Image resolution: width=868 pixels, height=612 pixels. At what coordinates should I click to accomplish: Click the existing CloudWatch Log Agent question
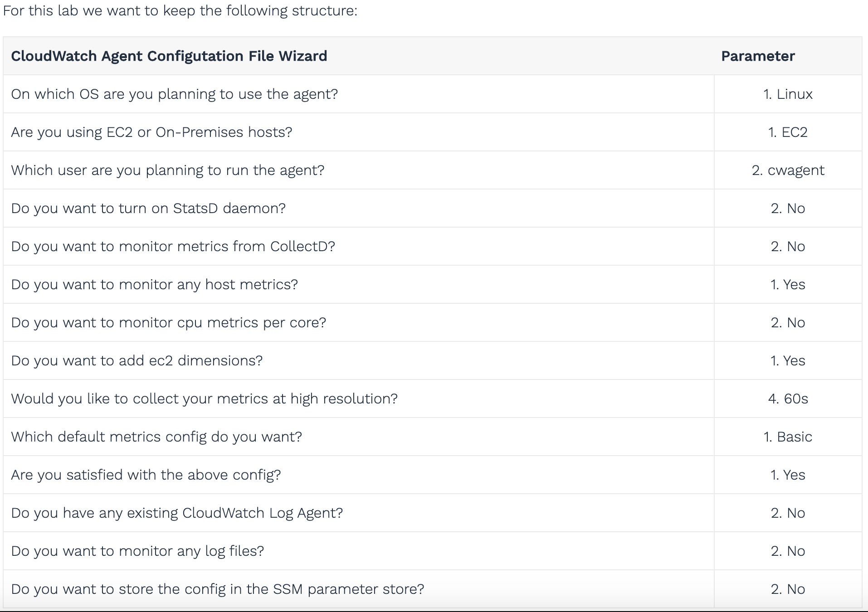[177, 513]
